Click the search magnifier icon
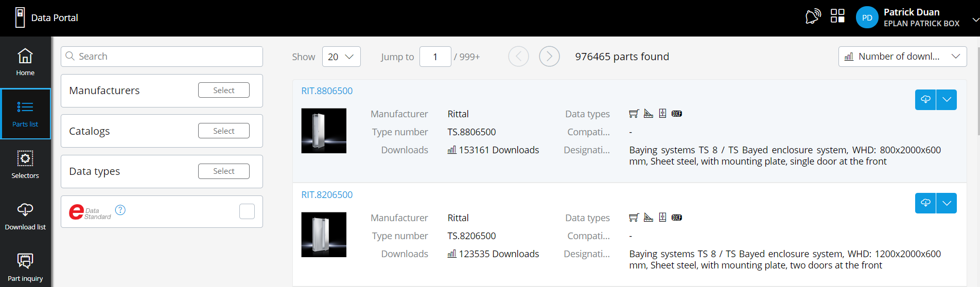 point(70,56)
